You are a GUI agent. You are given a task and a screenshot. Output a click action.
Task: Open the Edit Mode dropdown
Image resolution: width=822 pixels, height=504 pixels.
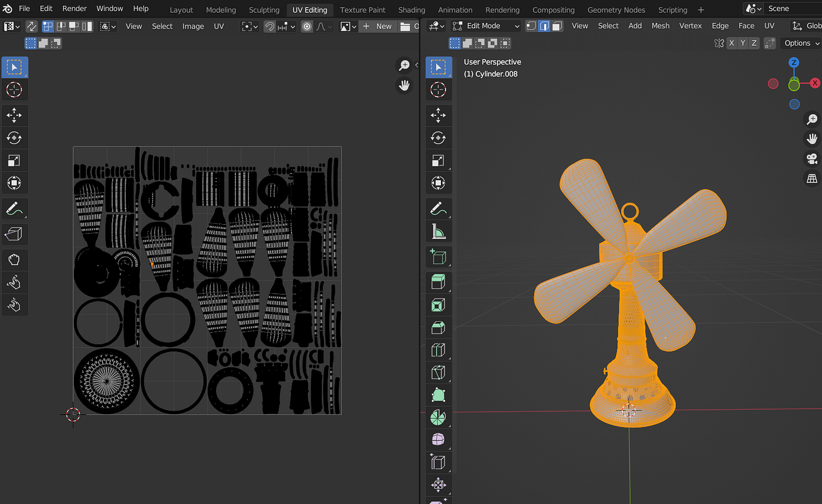tap(486, 26)
